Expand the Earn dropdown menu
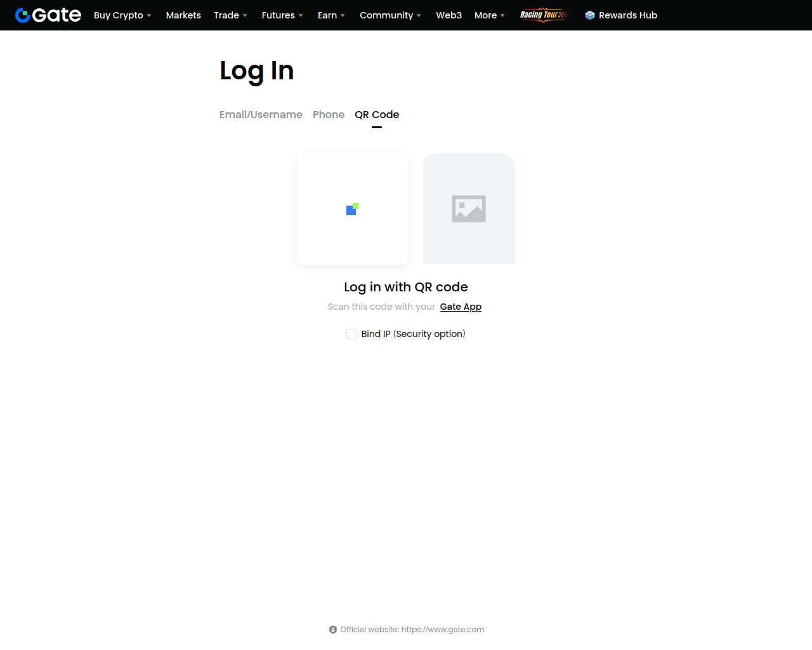 coord(331,15)
